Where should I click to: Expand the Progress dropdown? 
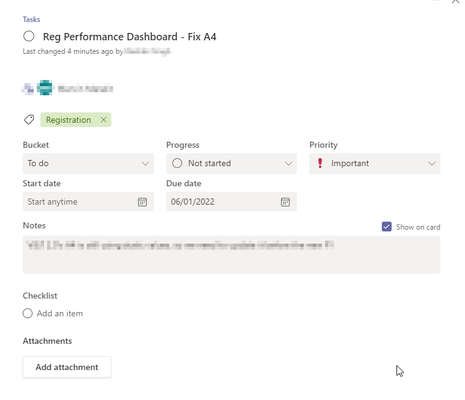(x=231, y=163)
